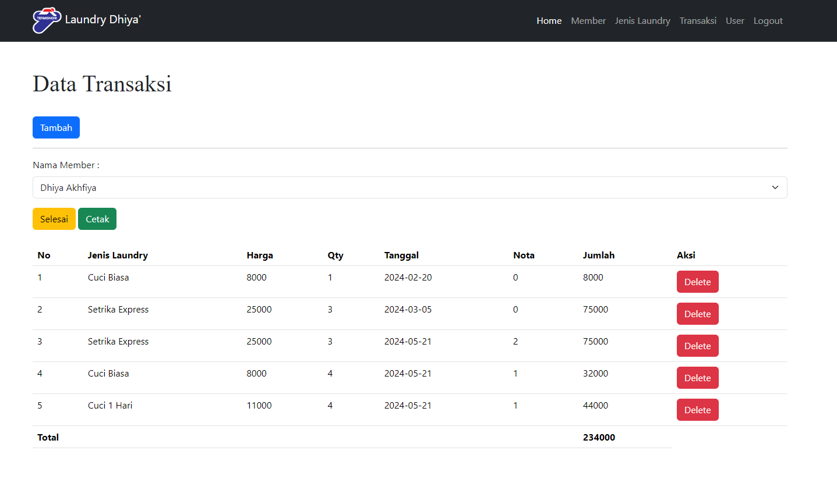Open the Member page in navbar
The image size is (837, 504).
coord(588,21)
